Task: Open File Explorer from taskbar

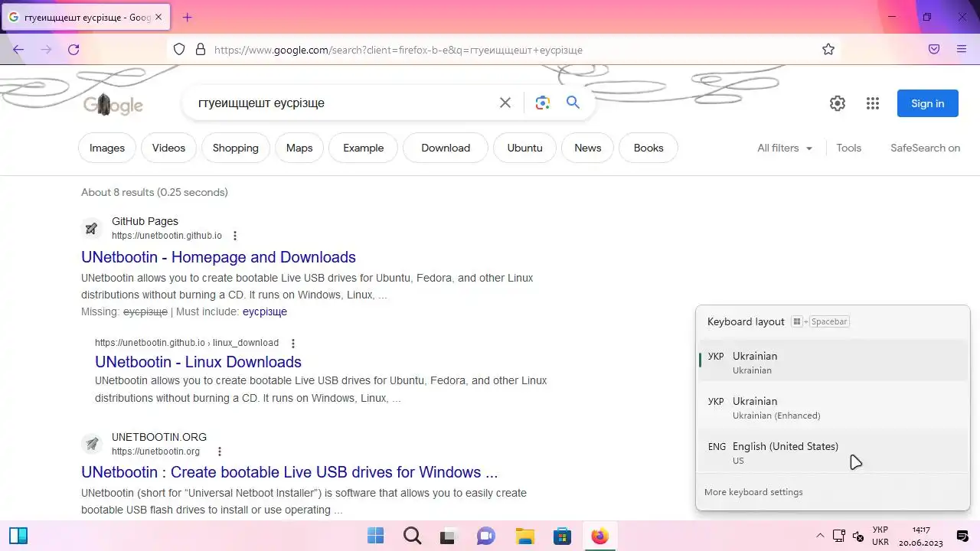Action: (x=524, y=536)
